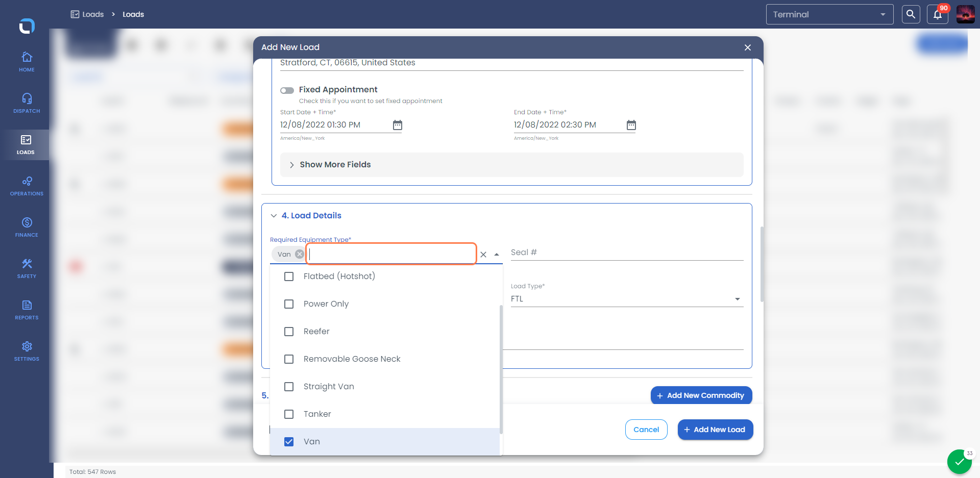Click green checkmark status badge
This screenshot has width=980, height=478.
click(x=960, y=462)
